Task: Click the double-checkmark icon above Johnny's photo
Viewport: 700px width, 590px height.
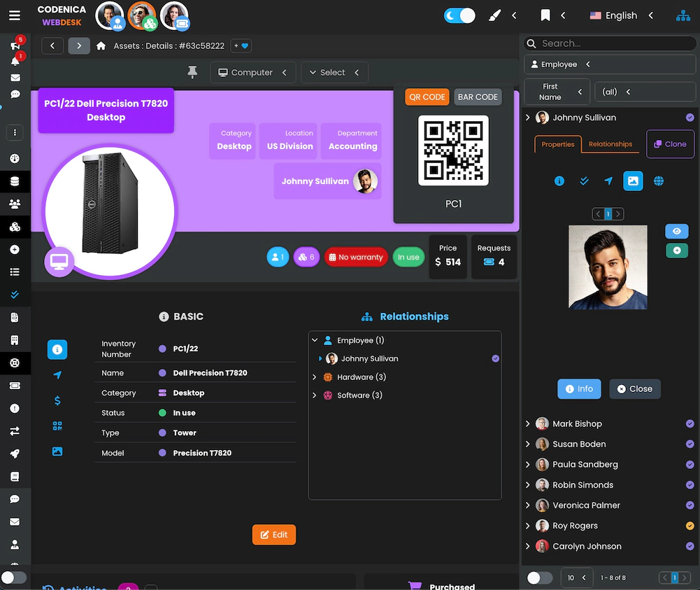Action: point(584,181)
